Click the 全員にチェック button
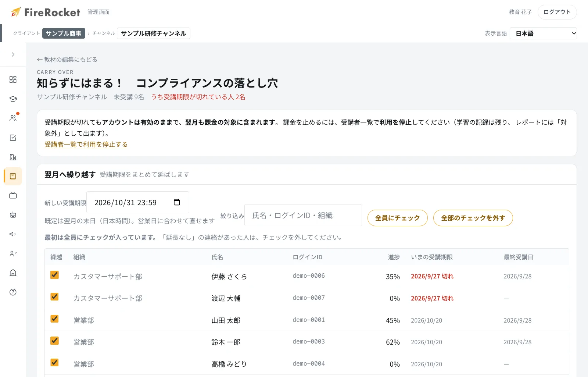This screenshot has width=588, height=377. pos(398,218)
